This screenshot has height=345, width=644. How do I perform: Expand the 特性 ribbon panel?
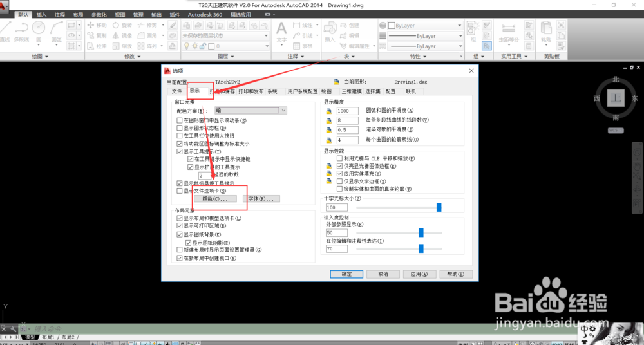(x=418, y=56)
